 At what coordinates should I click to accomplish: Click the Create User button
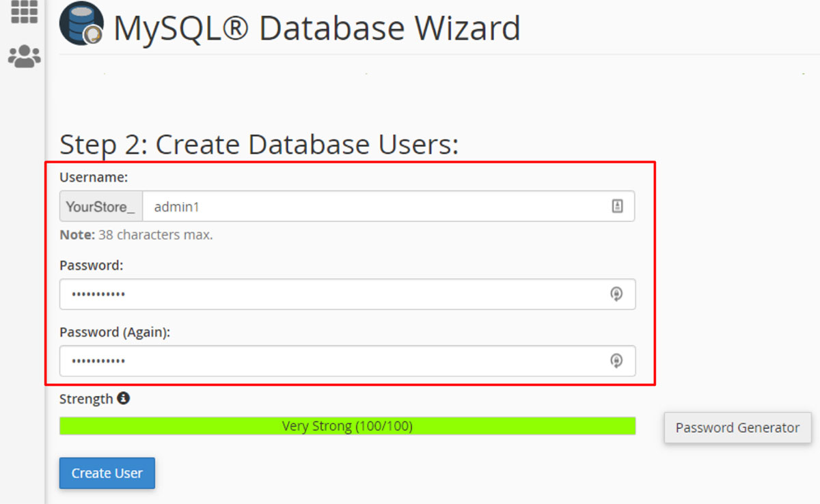point(107,473)
